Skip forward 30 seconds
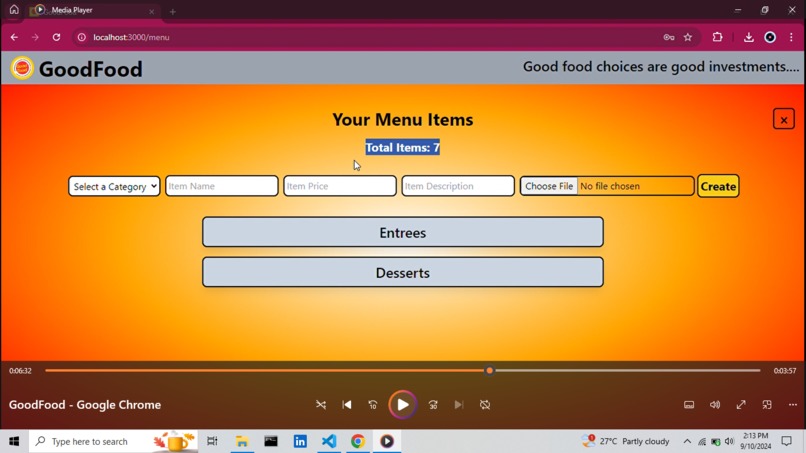This screenshot has height=453, width=806. pyautogui.click(x=433, y=405)
